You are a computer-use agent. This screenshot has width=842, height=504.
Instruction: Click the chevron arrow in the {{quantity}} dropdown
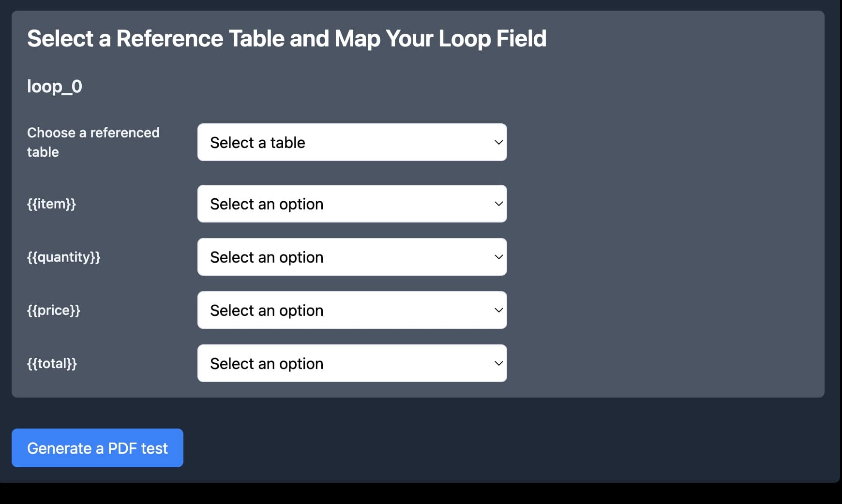pos(498,257)
